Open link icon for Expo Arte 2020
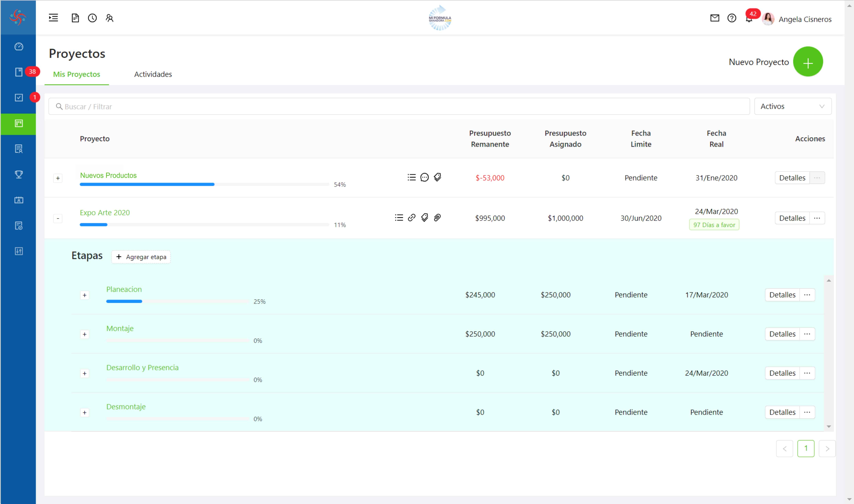Screen dimensions: 854x504 (412, 217)
